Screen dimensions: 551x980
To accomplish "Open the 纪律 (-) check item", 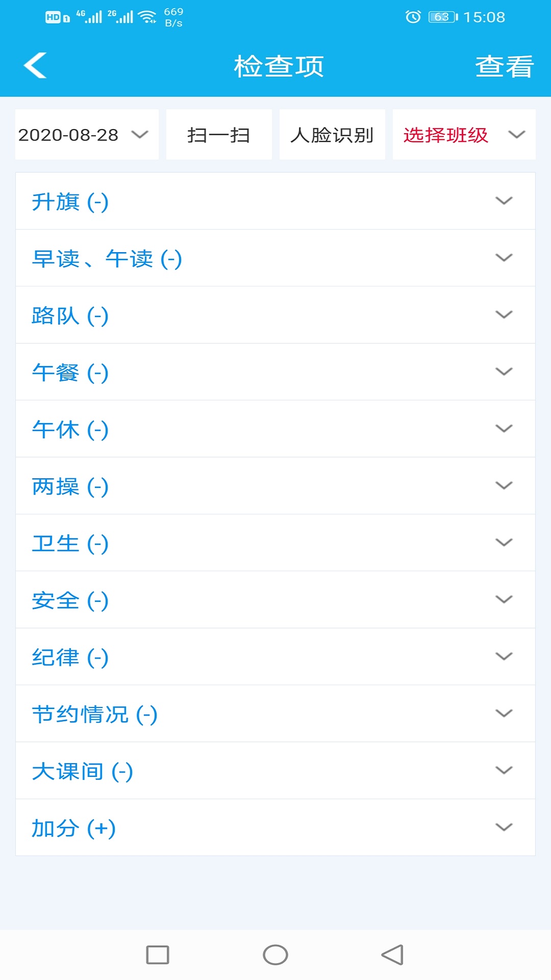I will click(x=275, y=657).
